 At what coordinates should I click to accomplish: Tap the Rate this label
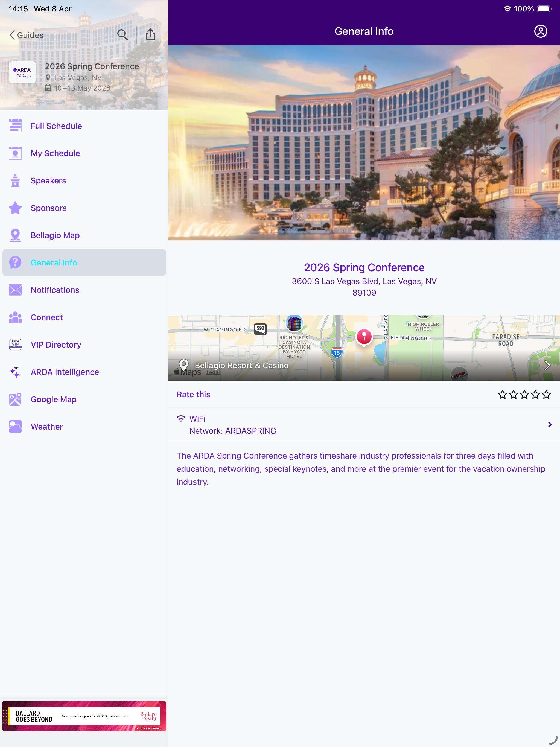[193, 395]
